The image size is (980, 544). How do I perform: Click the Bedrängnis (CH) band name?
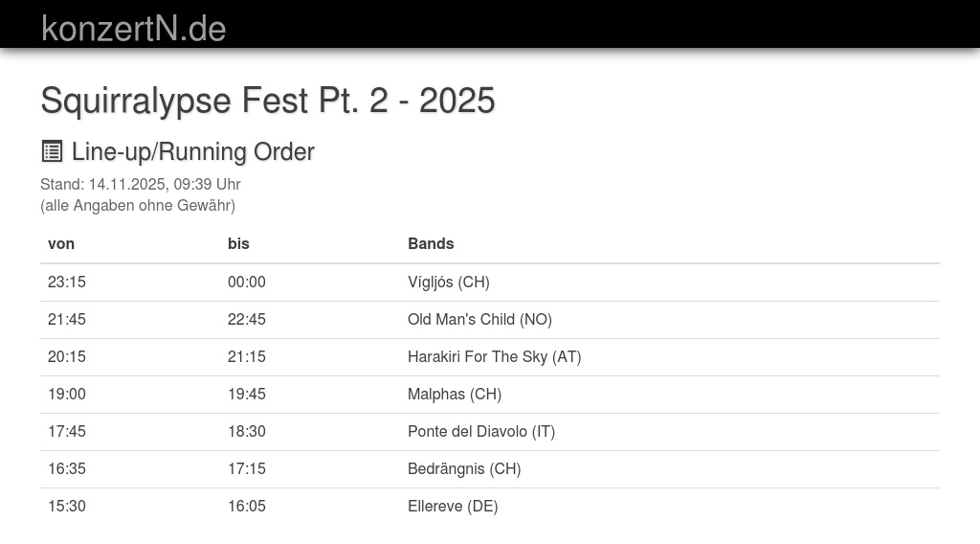click(x=464, y=468)
